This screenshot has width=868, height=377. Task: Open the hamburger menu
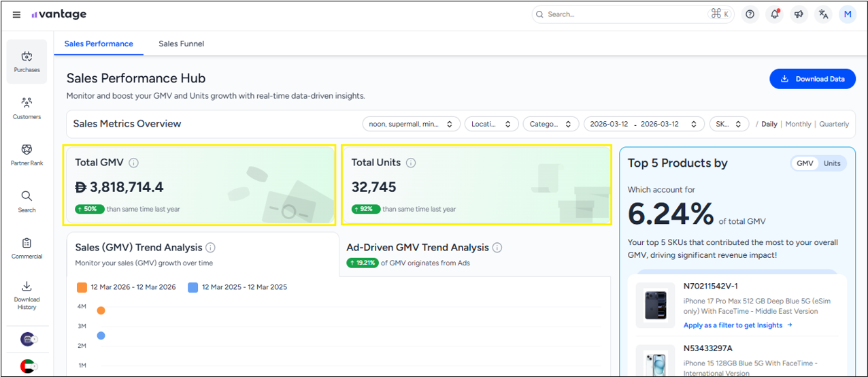pos(16,14)
